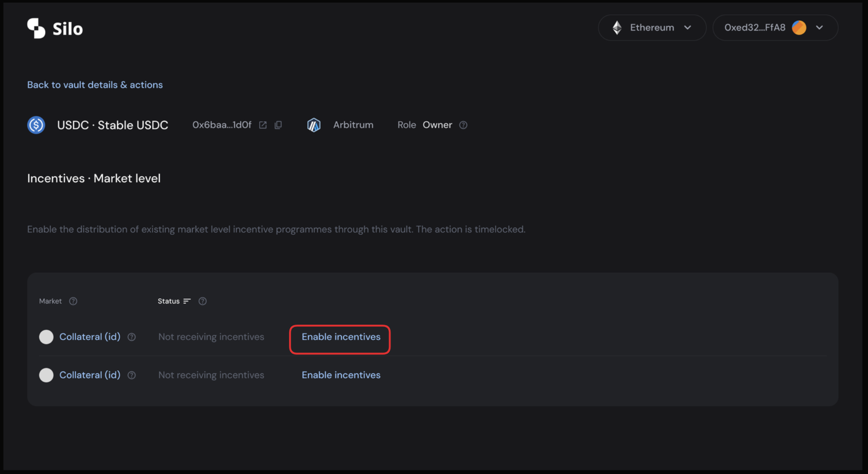Open the Ethereum network dropdown
This screenshot has width=868, height=474.
tap(688, 27)
